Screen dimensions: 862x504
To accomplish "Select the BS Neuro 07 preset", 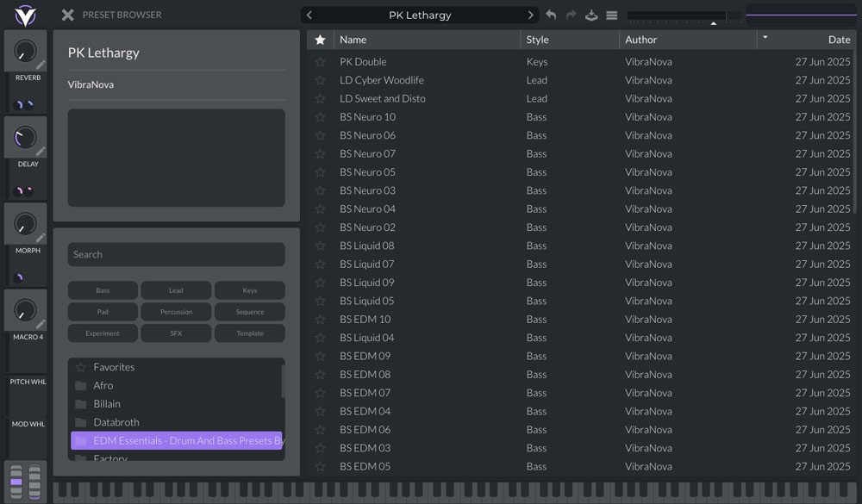I will [x=579, y=154].
